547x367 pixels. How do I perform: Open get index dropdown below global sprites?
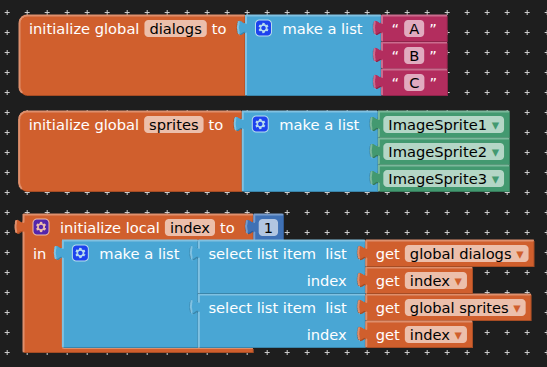436,335
